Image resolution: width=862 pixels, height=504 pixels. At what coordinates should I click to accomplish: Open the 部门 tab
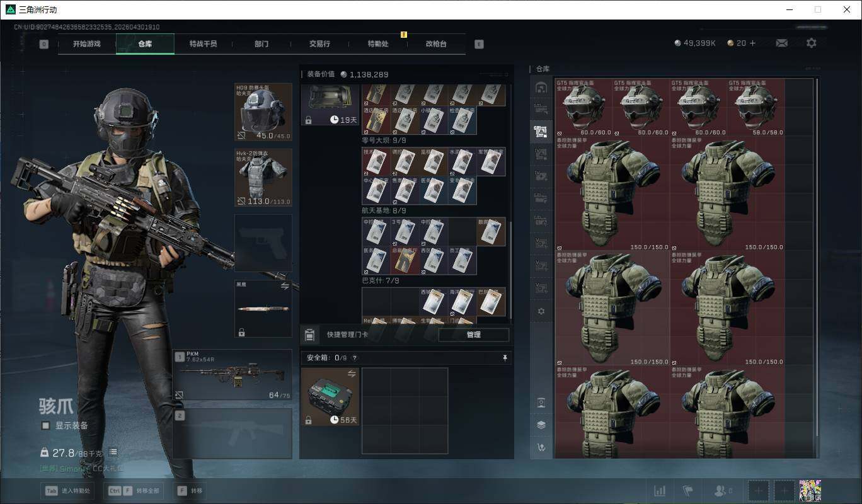point(261,43)
